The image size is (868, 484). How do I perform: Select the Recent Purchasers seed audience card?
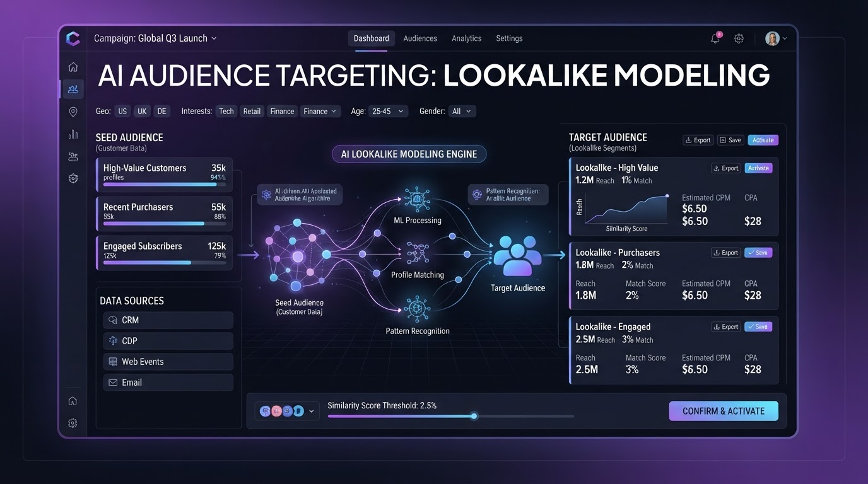tap(164, 214)
